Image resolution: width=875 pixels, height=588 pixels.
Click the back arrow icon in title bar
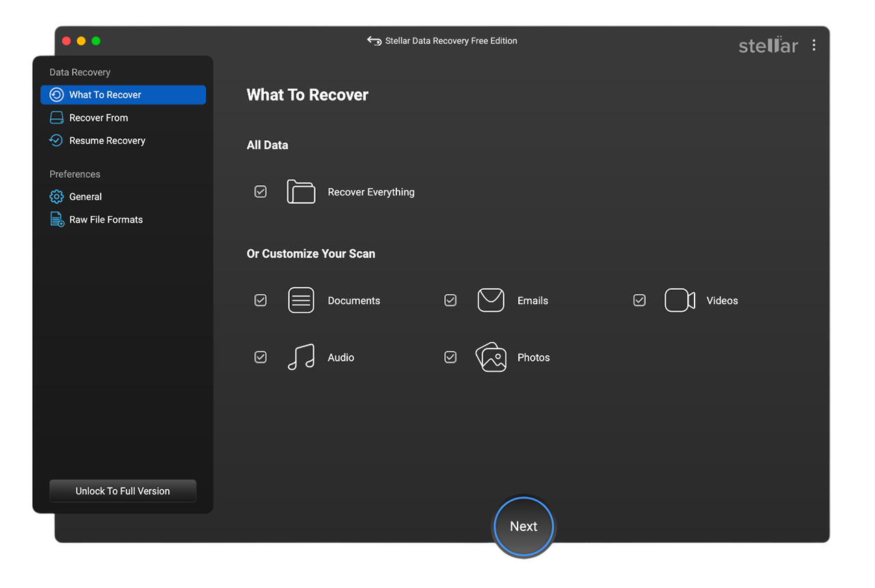374,41
